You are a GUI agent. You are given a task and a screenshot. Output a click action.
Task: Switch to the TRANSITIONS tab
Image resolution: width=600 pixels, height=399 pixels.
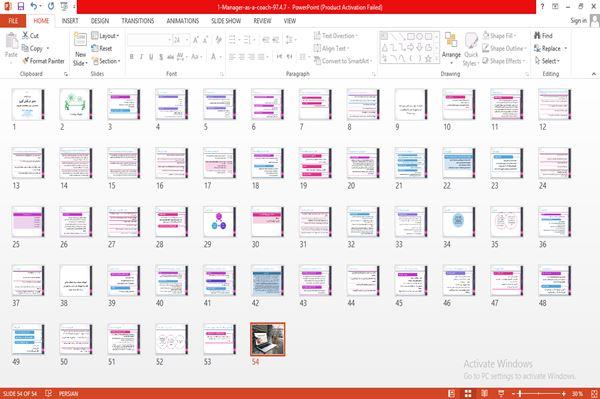click(x=138, y=21)
